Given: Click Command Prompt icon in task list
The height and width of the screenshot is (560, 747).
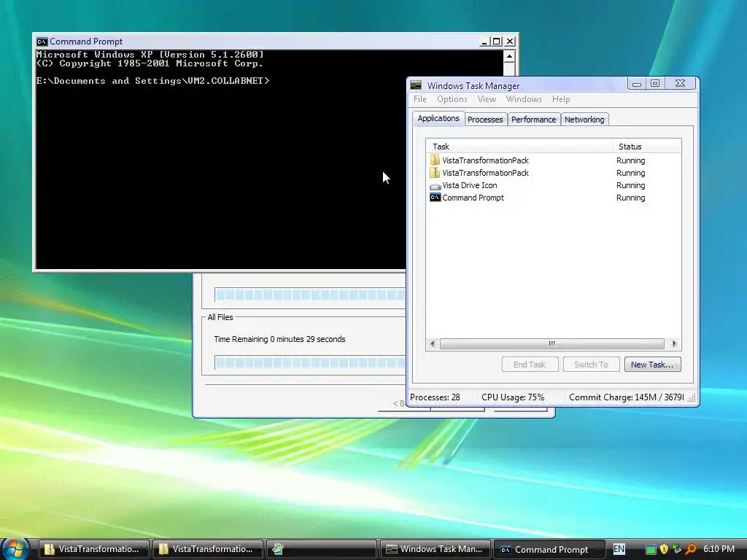Looking at the screenshot, I should [435, 197].
